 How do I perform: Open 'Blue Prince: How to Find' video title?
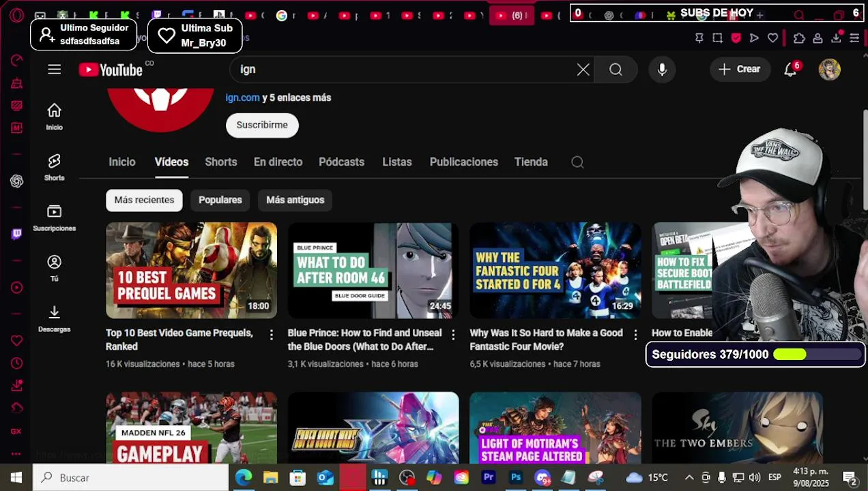tap(364, 340)
